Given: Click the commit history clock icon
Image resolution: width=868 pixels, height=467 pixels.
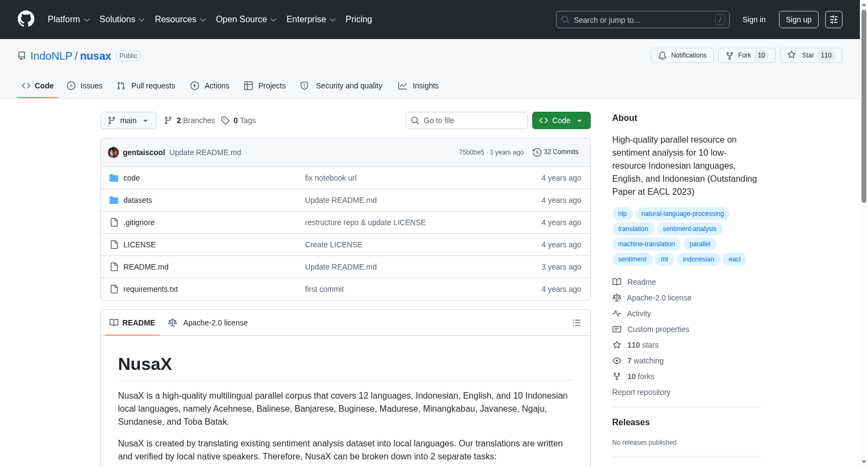Looking at the screenshot, I should [537, 152].
